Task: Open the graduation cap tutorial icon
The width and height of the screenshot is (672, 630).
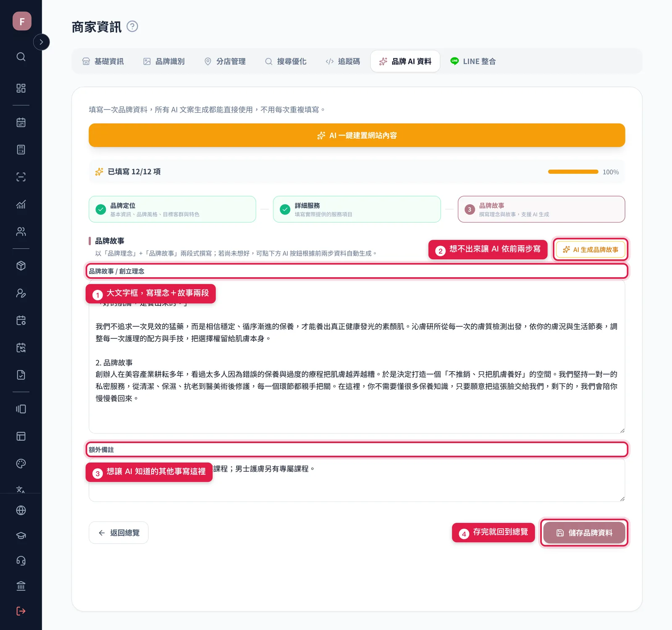Action: 21,535
